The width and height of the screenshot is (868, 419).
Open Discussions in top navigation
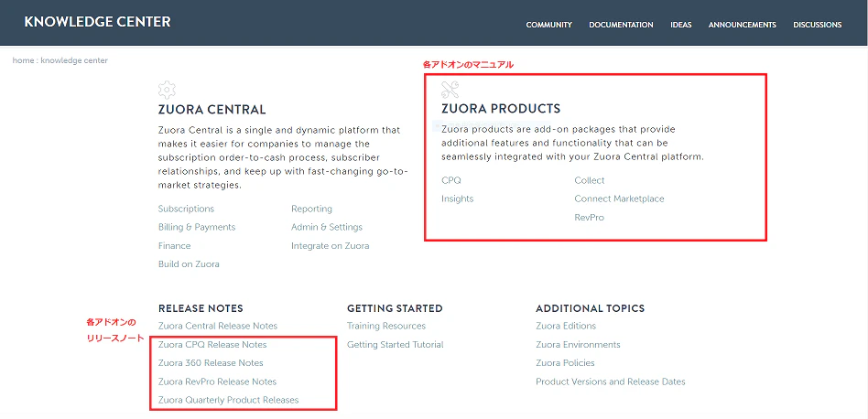(817, 25)
